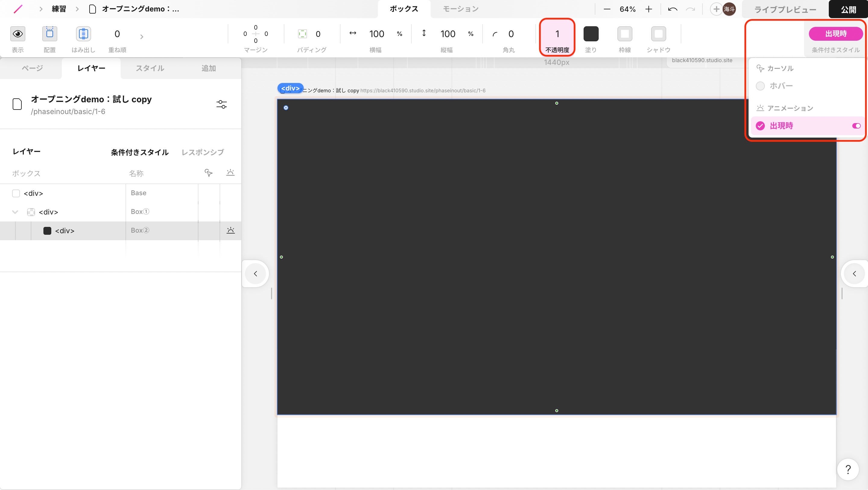Viewport: 868px width, 490px height.
Task: Open the page settings sliders icon
Action: (x=221, y=104)
